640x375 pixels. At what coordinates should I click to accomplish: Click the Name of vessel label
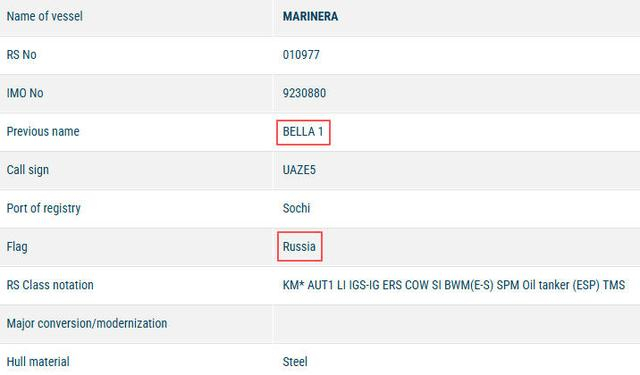coord(44,16)
